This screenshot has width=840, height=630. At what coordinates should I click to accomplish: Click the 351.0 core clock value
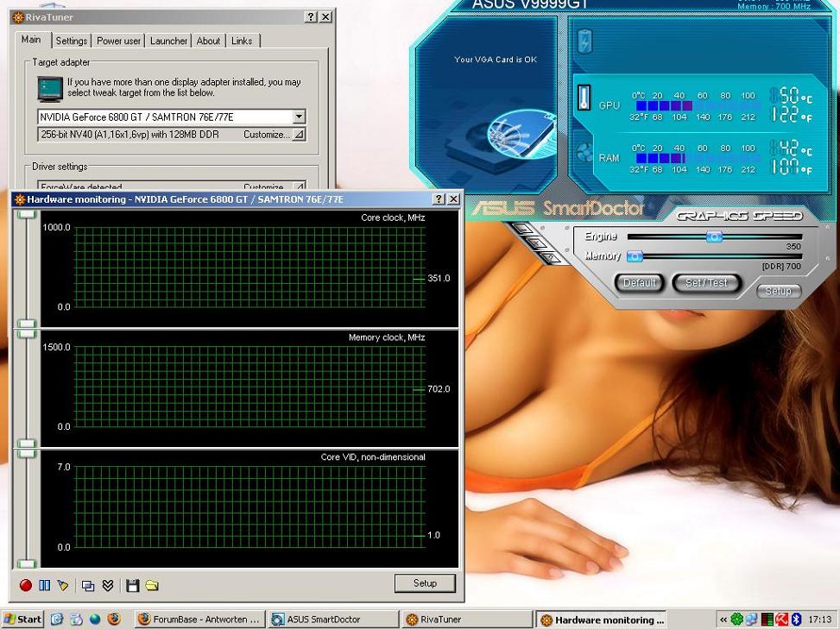pyautogui.click(x=439, y=278)
